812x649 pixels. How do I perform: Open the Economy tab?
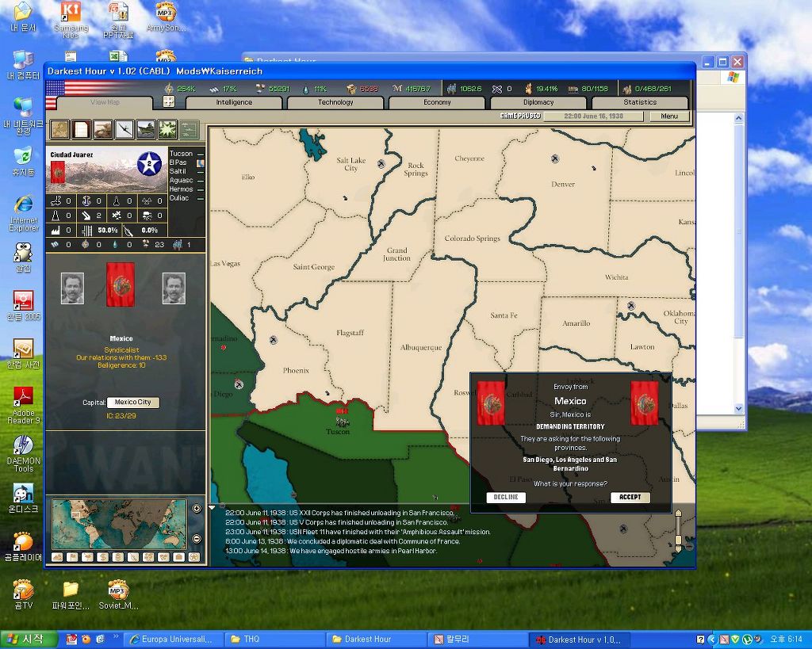click(437, 102)
